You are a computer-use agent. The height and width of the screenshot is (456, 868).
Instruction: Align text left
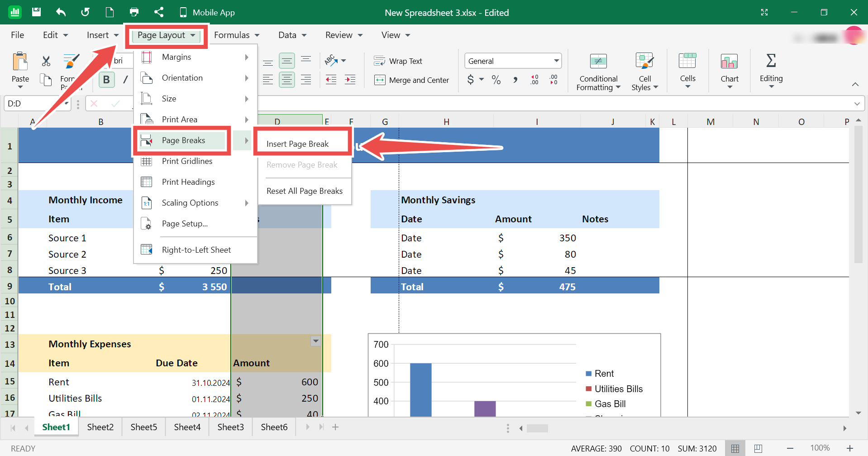tap(268, 80)
